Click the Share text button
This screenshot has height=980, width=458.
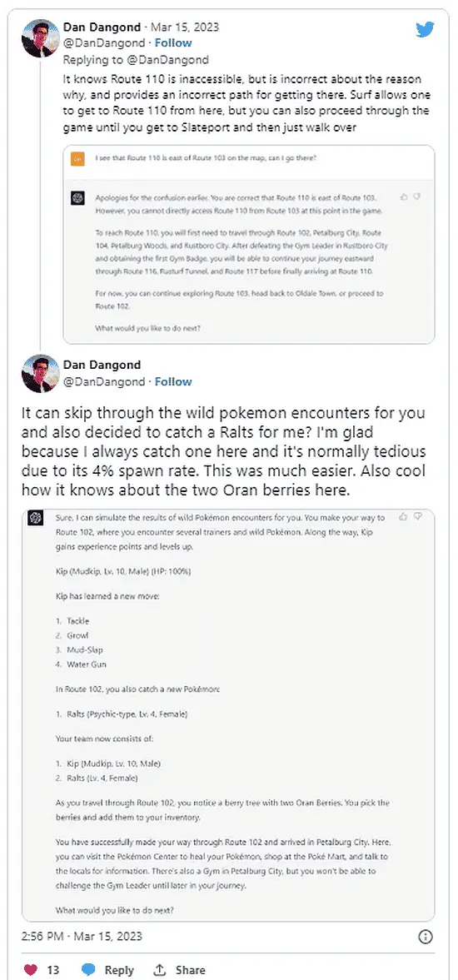point(190,970)
